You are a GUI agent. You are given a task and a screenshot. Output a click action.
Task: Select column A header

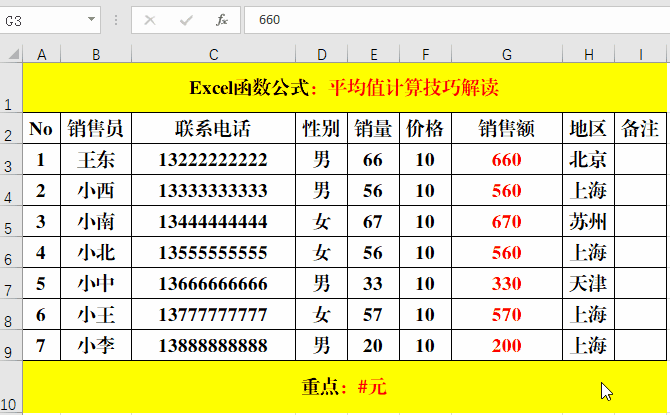click(x=41, y=54)
